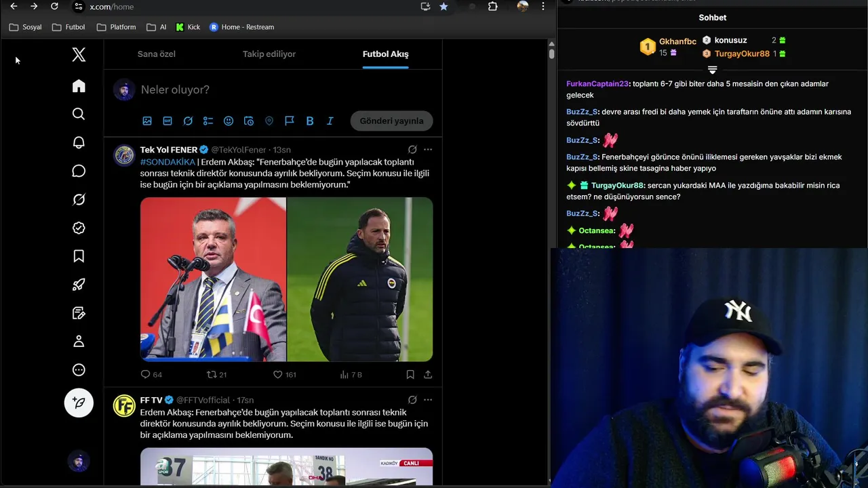868x488 pixels.
Task: Share the Tek Yol FENER post
Action: coord(428,374)
